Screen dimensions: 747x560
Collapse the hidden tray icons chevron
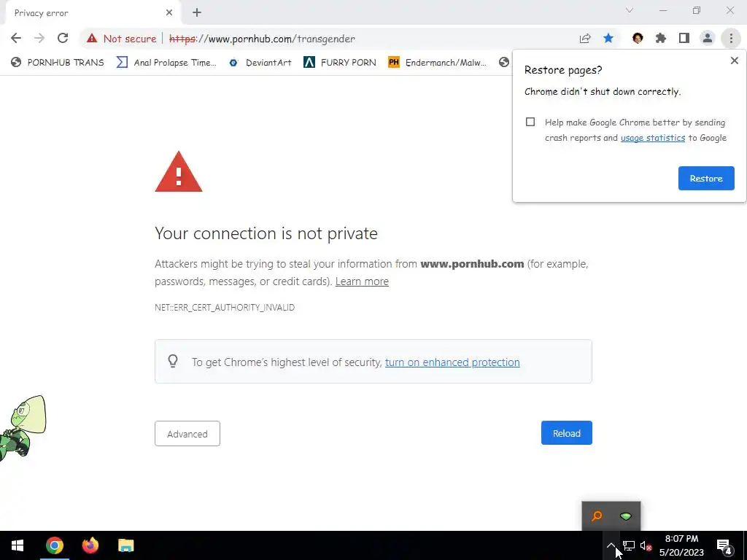[x=611, y=545]
